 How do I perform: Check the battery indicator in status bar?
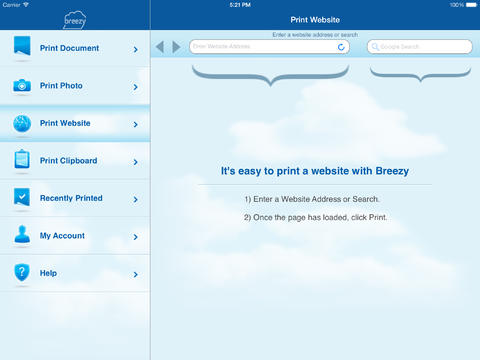471,5
